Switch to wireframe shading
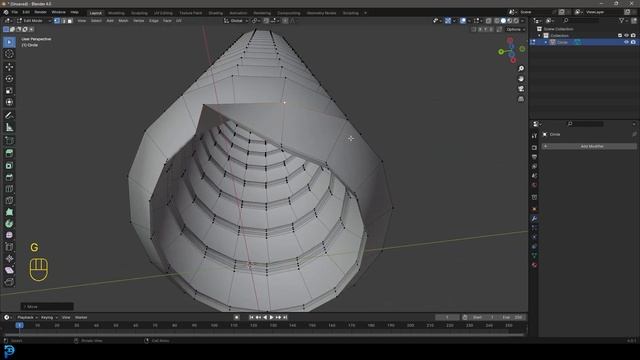Viewport: 640px width, 360px height. point(497,20)
